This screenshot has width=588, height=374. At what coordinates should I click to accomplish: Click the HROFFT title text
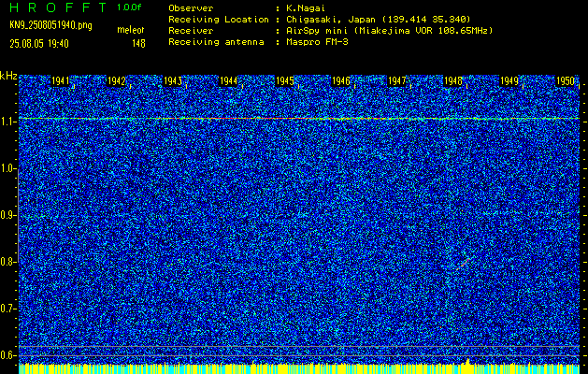58,7
